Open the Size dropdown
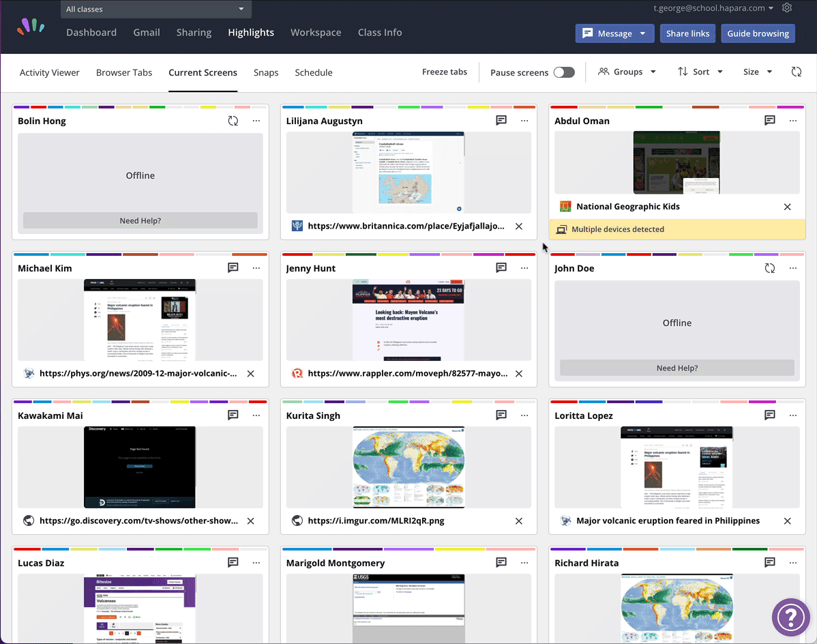 [758, 72]
